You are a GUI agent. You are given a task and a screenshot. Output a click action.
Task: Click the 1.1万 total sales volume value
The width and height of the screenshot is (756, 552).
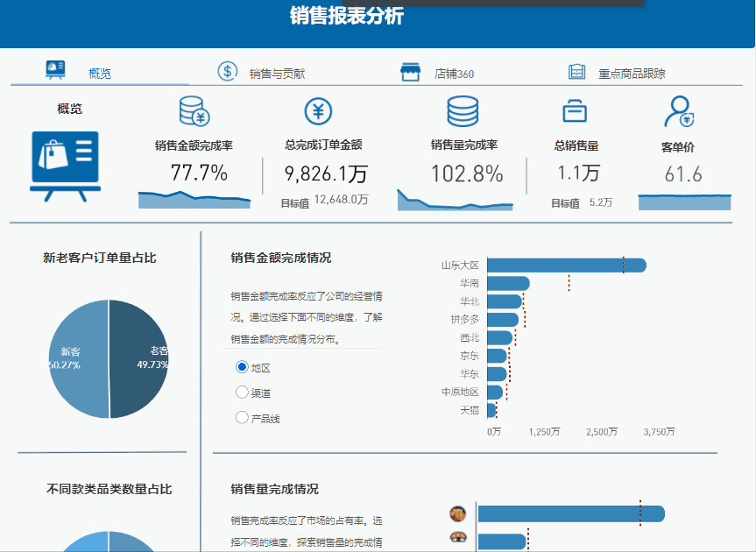(x=578, y=173)
